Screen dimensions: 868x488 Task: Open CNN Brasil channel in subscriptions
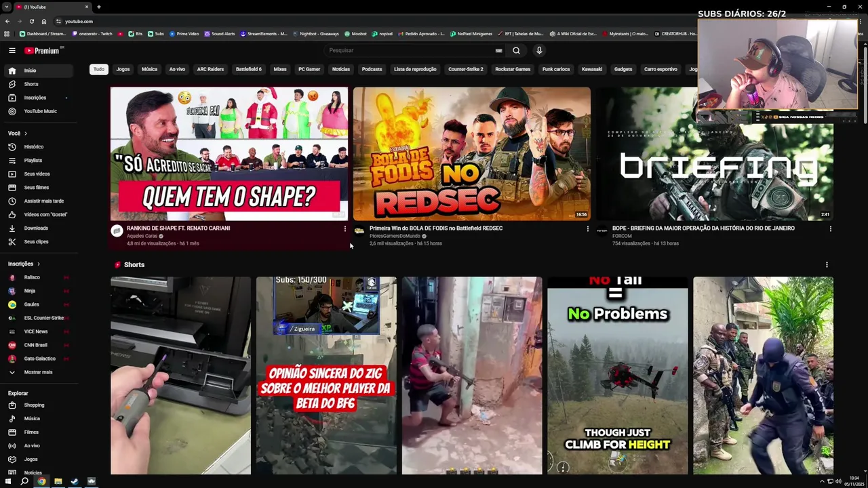tap(39, 345)
